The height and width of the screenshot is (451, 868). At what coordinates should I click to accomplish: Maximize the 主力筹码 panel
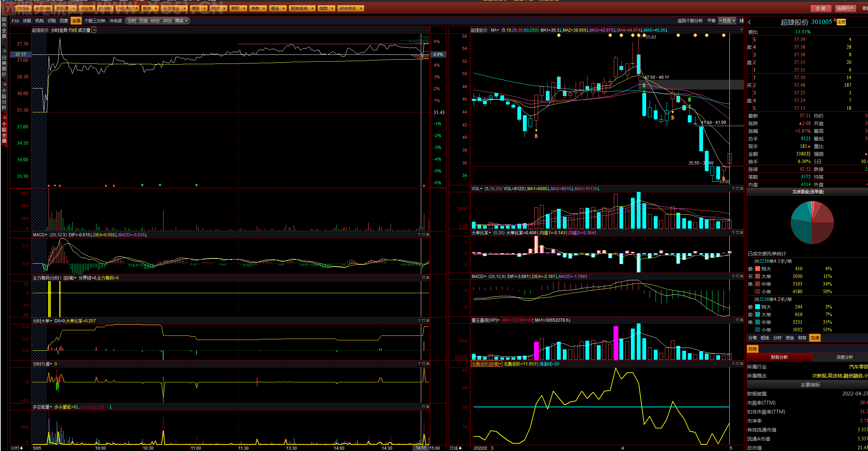tap(424, 278)
